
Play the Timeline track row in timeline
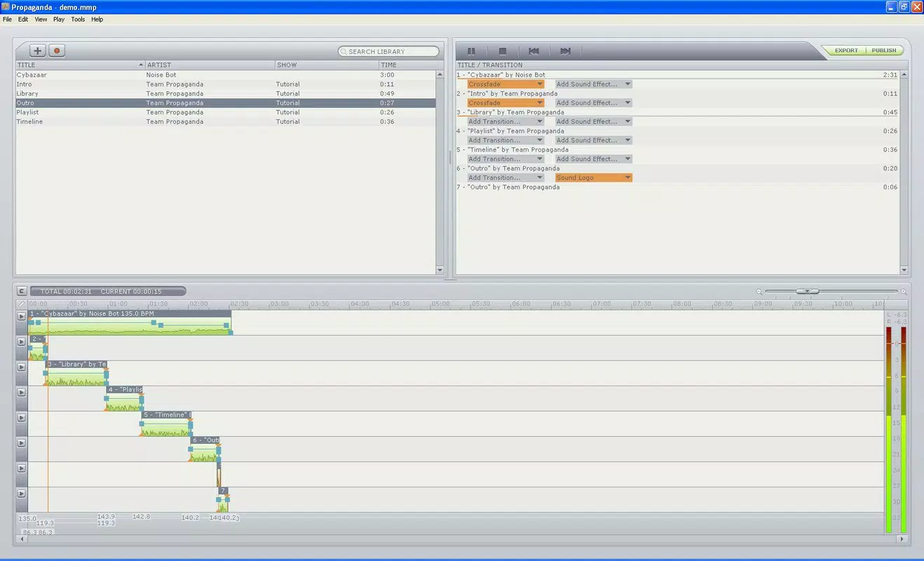[21, 417]
